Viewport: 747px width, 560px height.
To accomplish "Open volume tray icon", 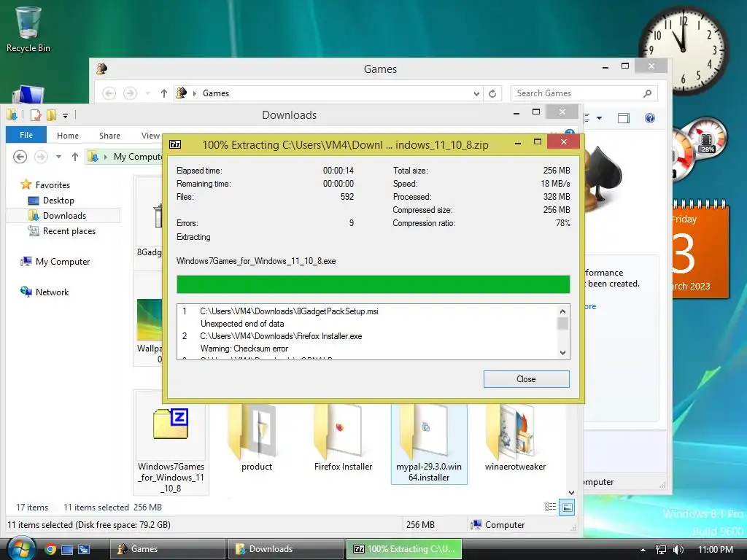I will click(678, 550).
